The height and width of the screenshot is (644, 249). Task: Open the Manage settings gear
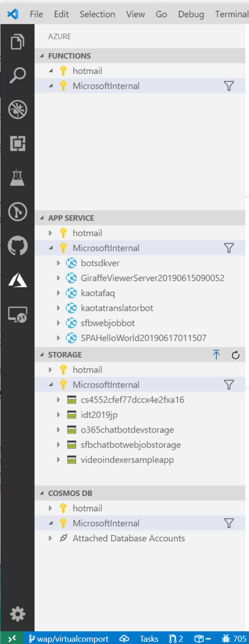pos(17,614)
